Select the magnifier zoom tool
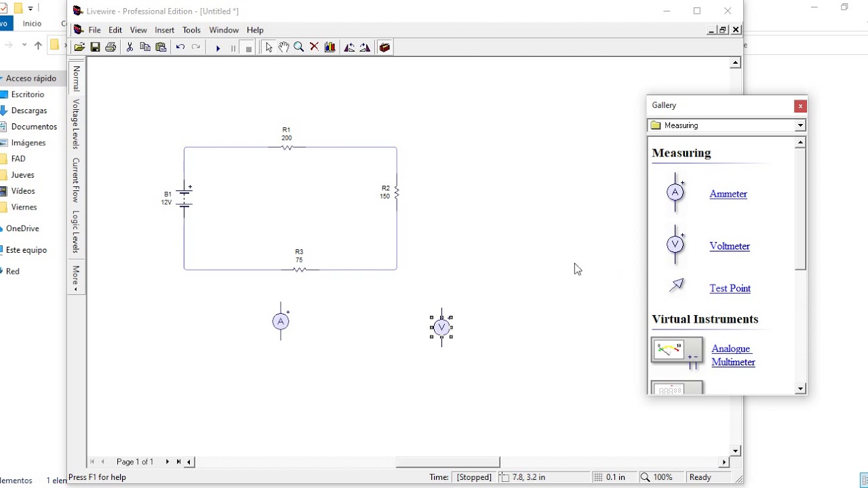 [x=298, y=47]
